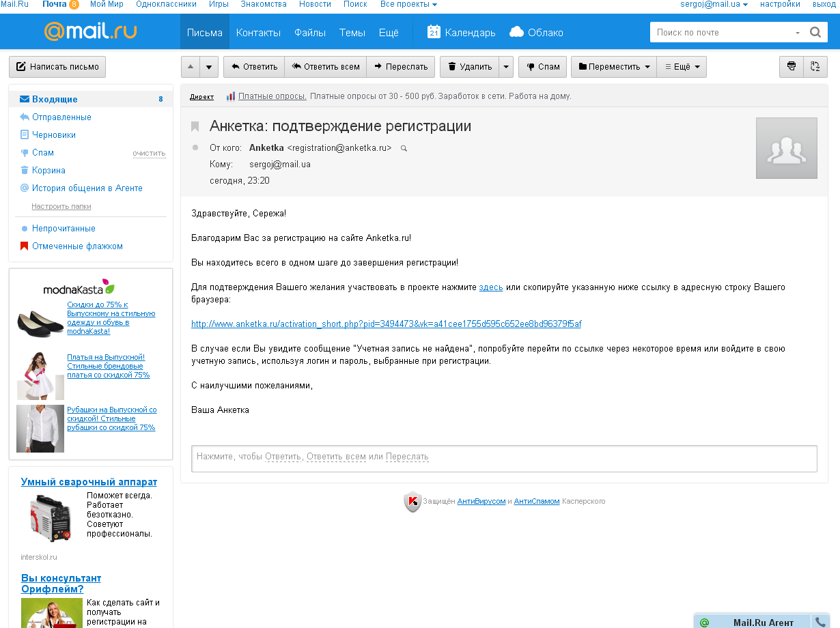Click the Поиск по почте field

click(720, 32)
